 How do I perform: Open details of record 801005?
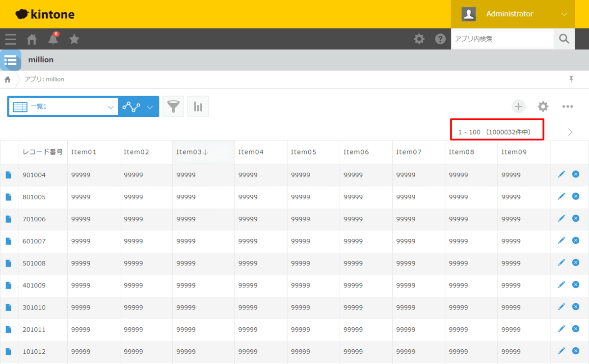8,197
